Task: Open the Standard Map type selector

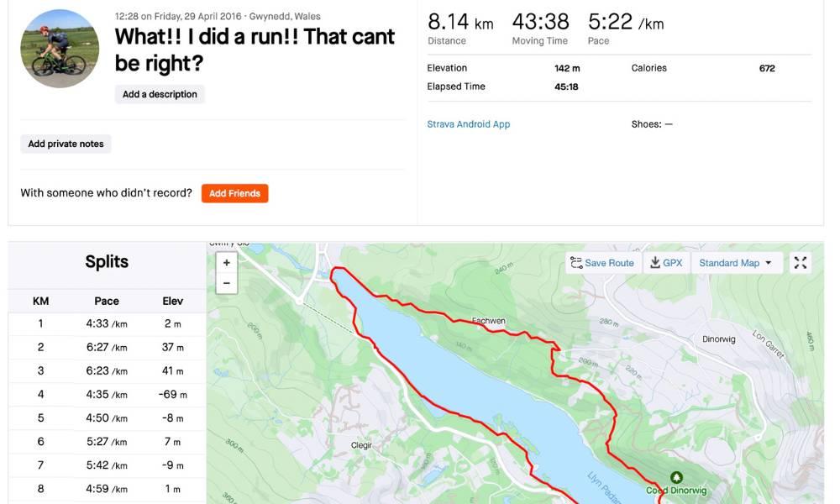Action: click(x=736, y=262)
